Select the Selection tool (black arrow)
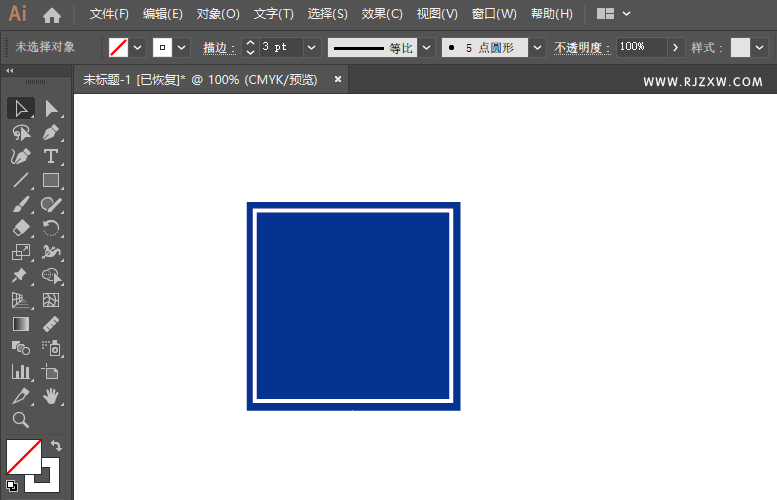This screenshot has height=500, width=777. [x=21, y=109]
